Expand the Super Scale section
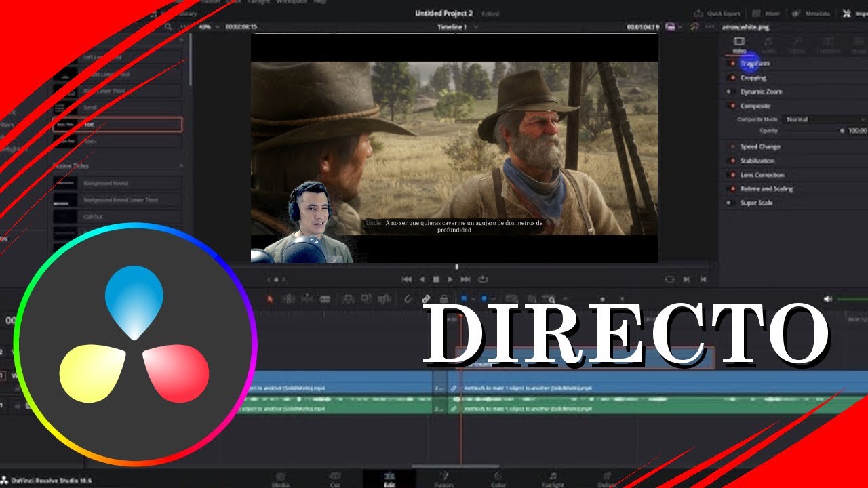 point(756,203)
